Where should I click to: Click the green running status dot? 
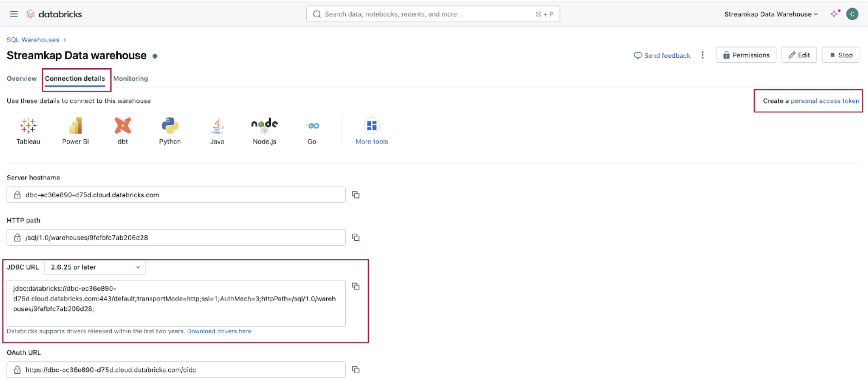155,56
